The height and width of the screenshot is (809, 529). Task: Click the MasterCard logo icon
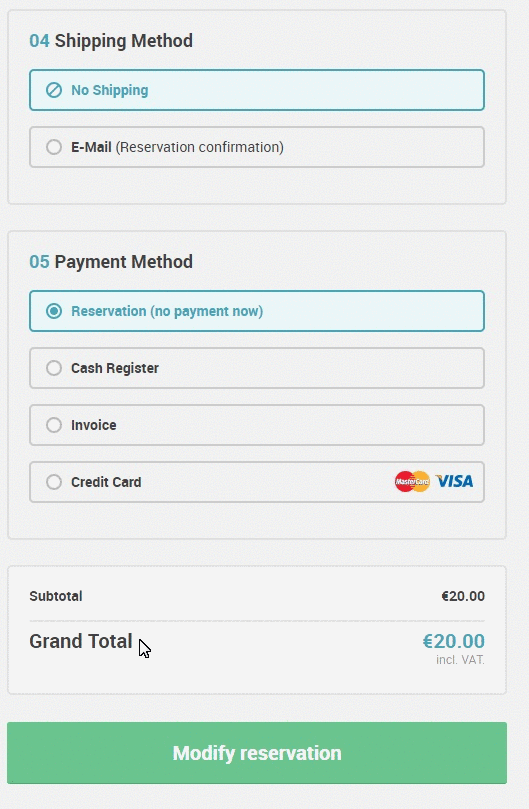tap(412, 481)
